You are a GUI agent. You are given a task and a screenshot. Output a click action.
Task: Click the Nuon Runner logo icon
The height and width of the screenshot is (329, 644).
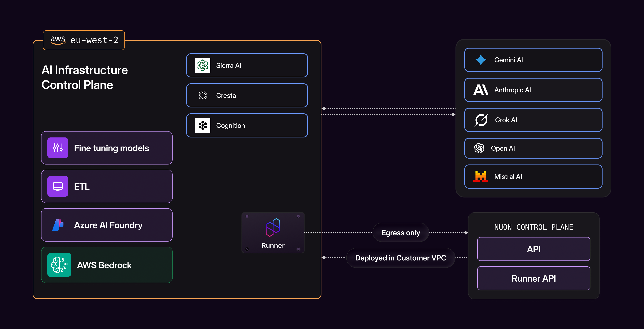coord(273,227)
